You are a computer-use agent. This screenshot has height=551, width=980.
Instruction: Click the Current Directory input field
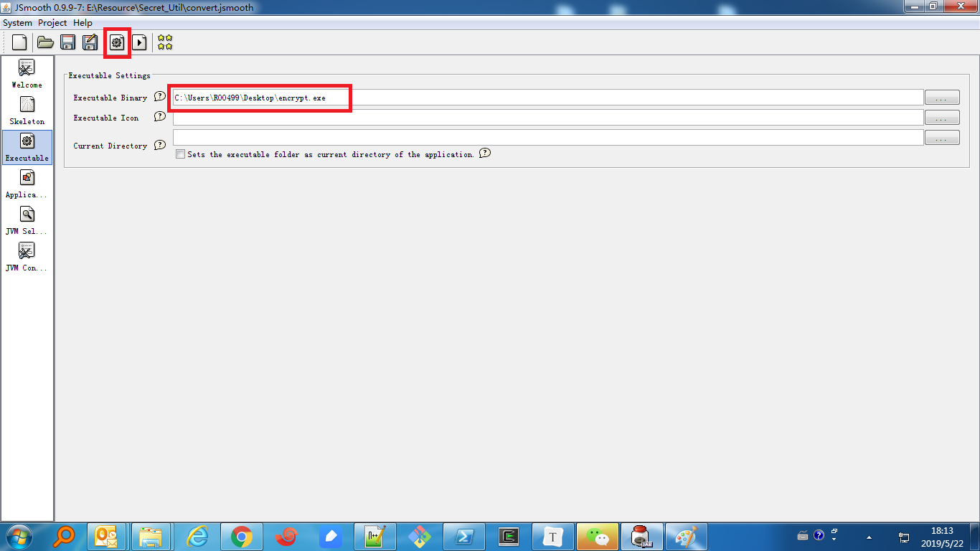548,138
